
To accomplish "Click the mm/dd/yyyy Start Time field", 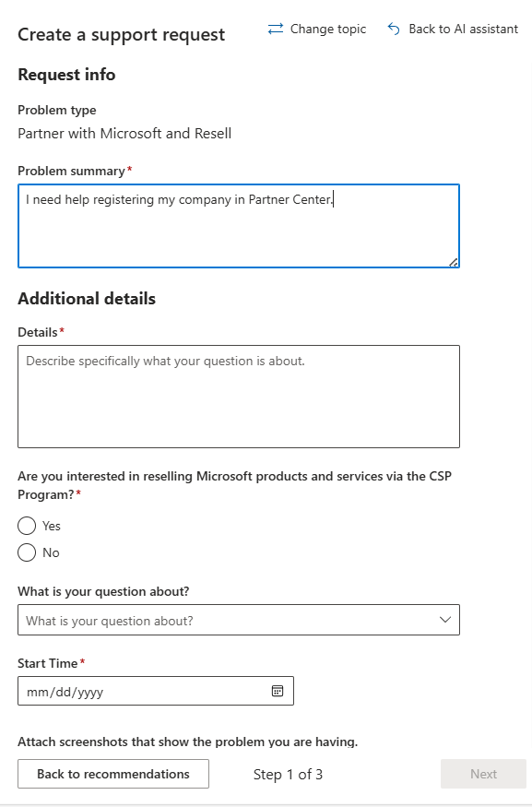I will 156,691.
